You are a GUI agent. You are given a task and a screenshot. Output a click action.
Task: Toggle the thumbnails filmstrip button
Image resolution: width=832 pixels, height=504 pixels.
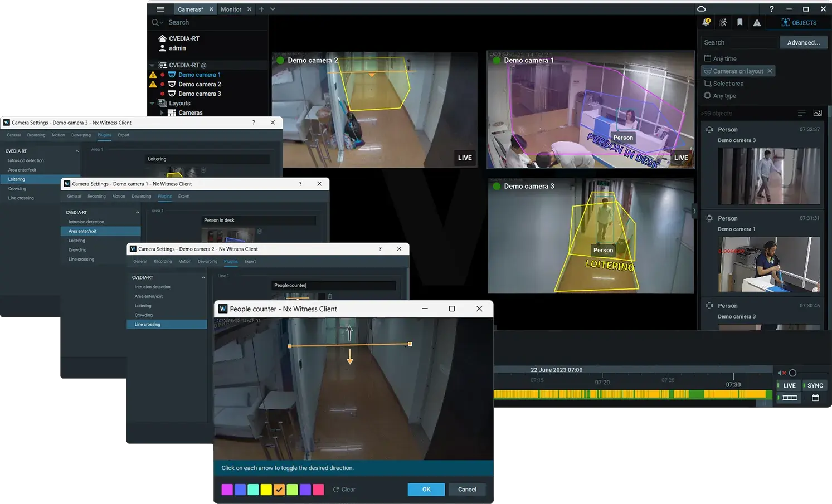pyautogui.click(x=790, y=398)
